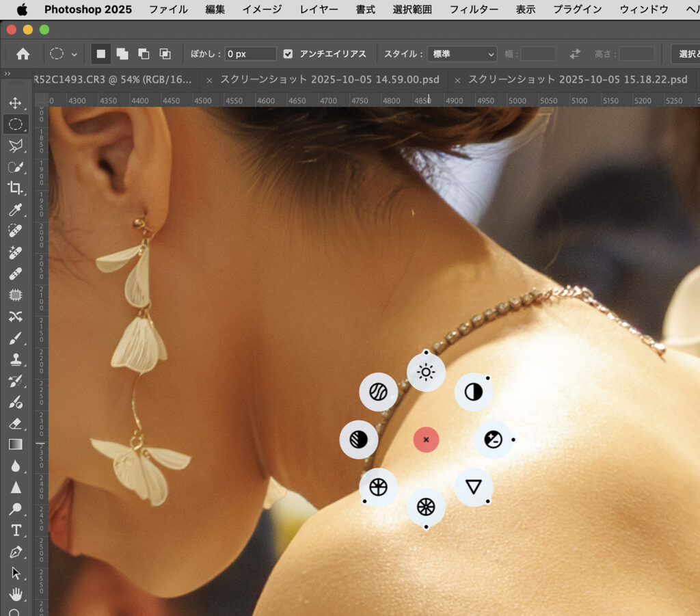The height and width of the screenshot is (616, 700).
Task: Choose the Clone Stamp tool
Action: 15,359
